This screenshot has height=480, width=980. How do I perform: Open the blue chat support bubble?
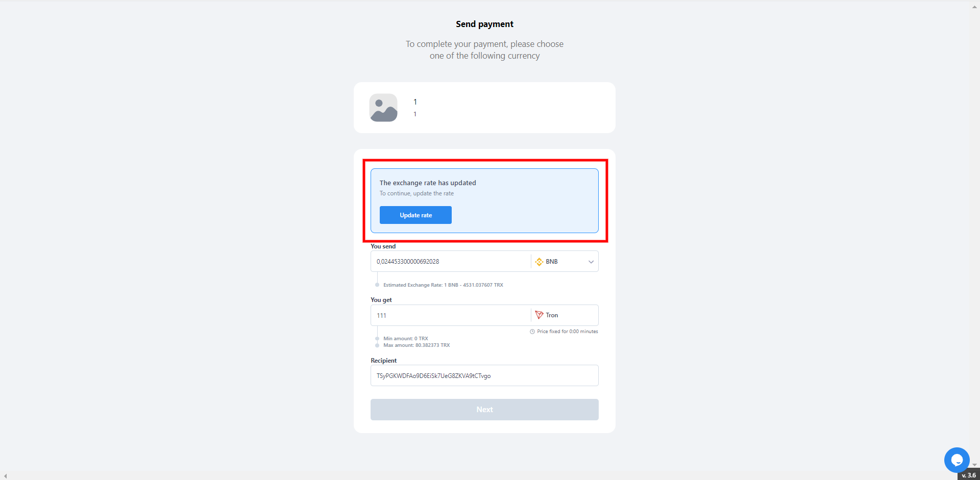pos(957,460)
